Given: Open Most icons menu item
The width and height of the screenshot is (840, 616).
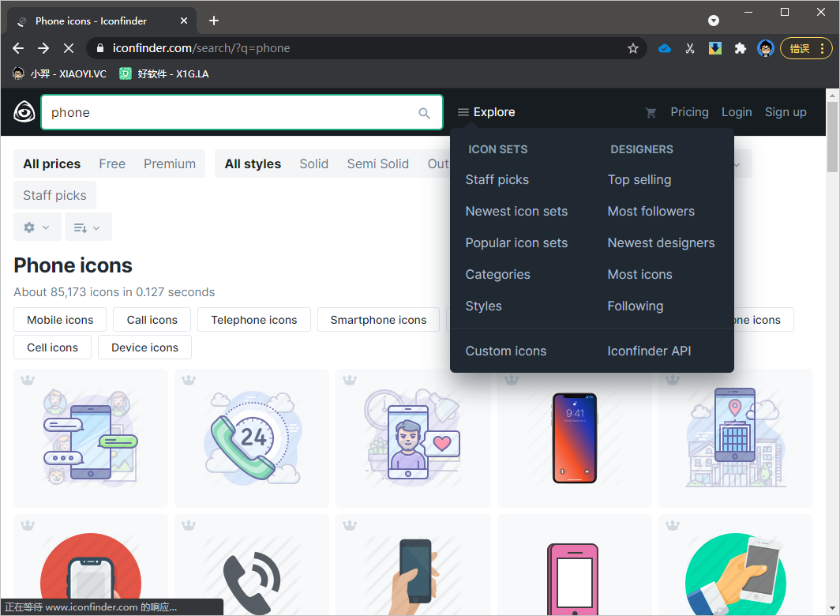Looking at the screenshot, I should (639, 275).
